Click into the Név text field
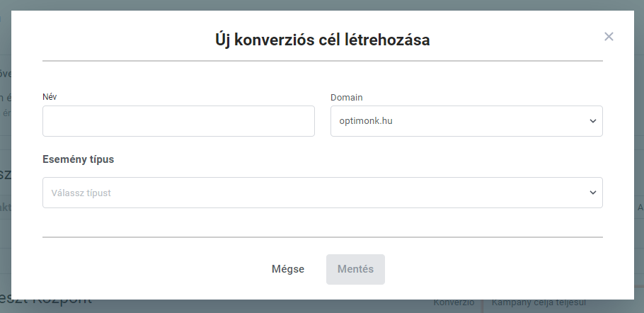This screenshot has height=313, width=644. pos(178,121)
